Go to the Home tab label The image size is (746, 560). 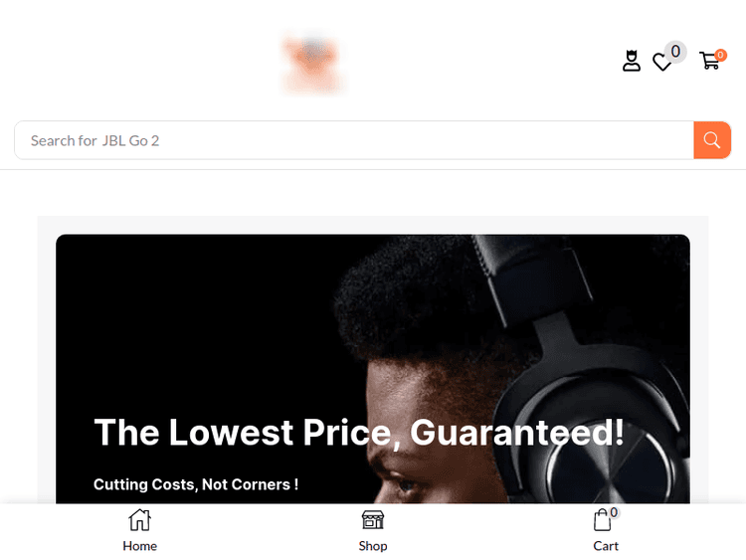[x=140, y=546]
